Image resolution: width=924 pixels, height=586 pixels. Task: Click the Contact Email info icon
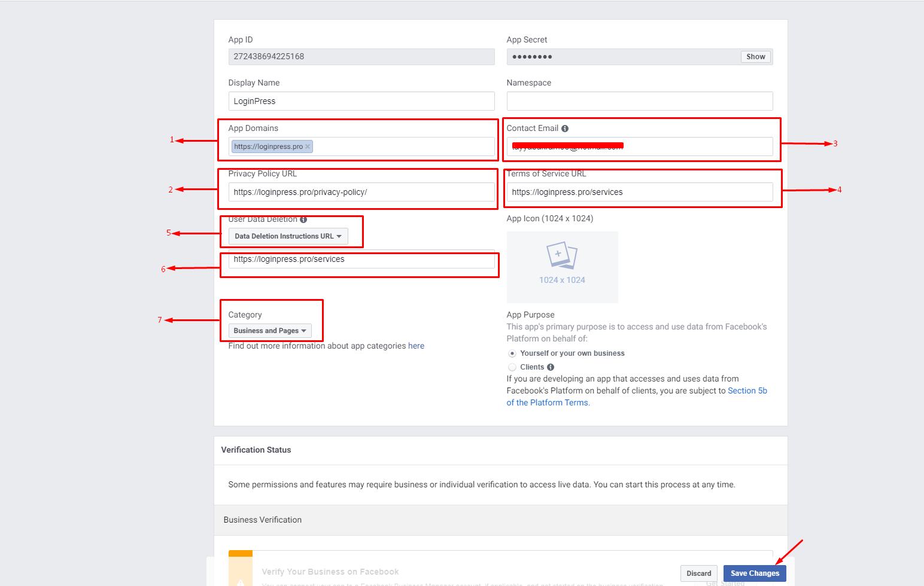[565, 129]
